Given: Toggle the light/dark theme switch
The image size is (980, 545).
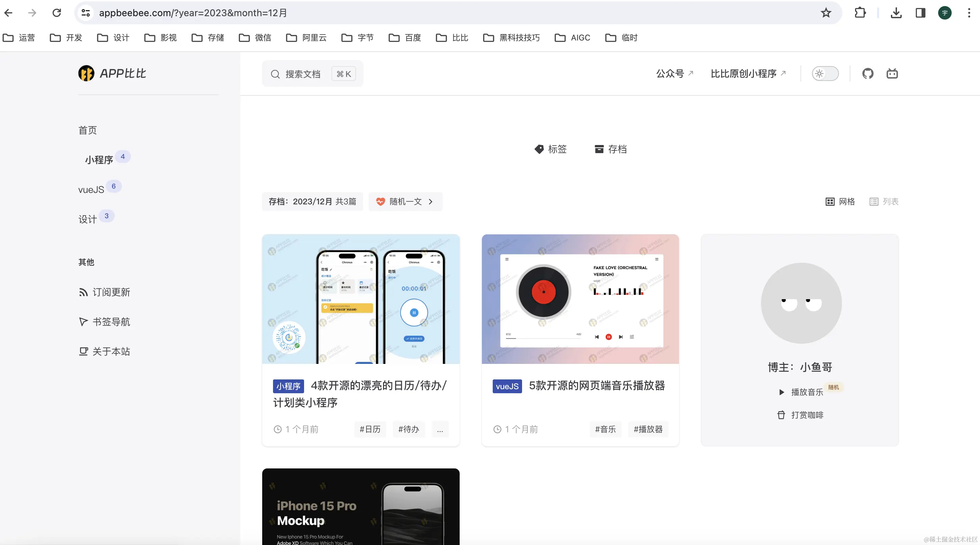Looking at the screenshot, I should coord(825,74).
